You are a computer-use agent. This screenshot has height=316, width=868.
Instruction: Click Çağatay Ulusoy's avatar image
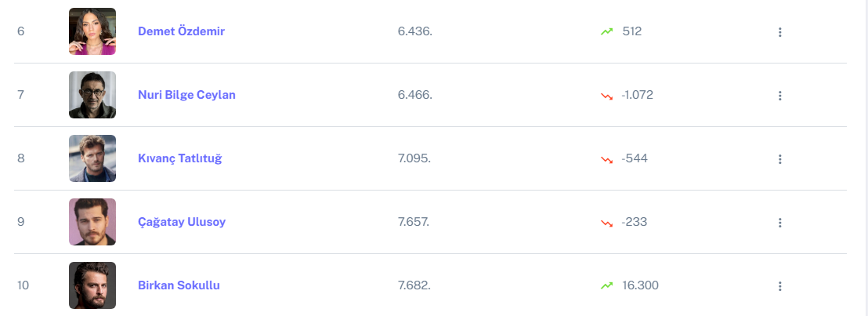tap(92, 222)
